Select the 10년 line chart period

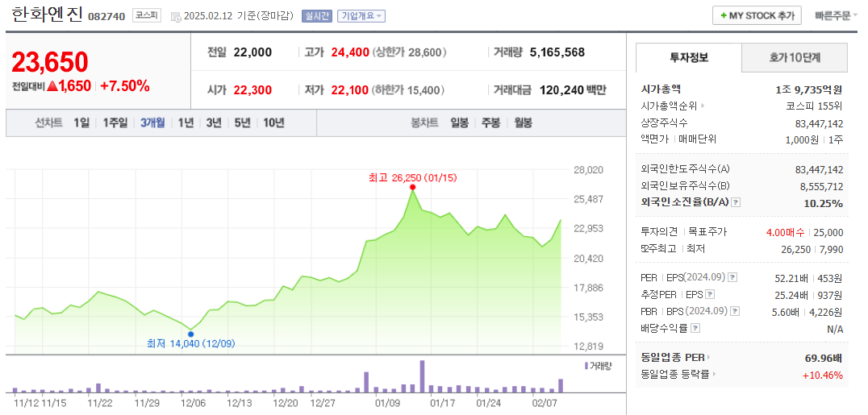(x=273, y=122)
